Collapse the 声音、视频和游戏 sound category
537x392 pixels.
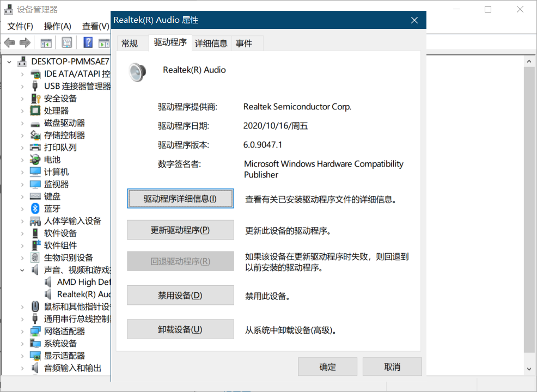22,270
